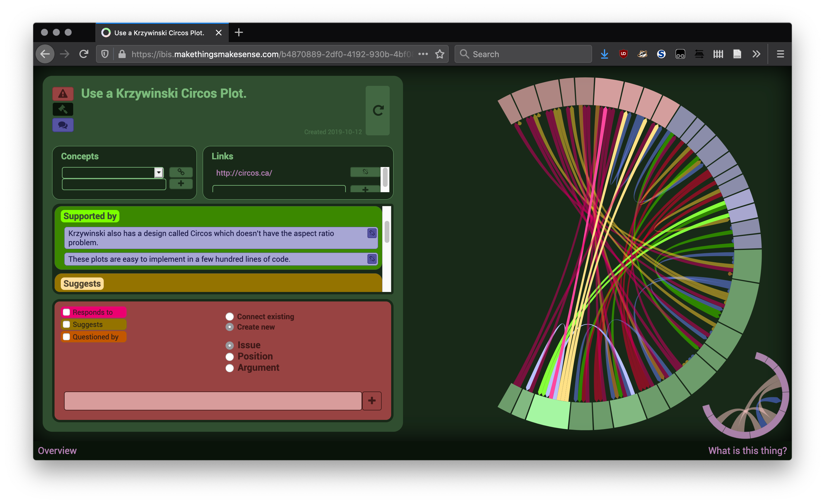Select the Connect existing radio button
The image size is (825, 504).
point(230,316)
